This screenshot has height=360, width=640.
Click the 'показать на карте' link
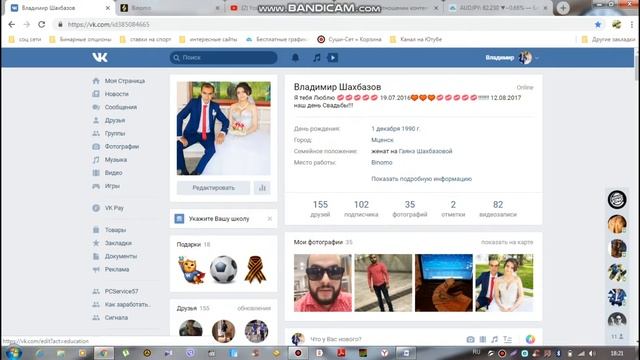(x=507, y=242)
